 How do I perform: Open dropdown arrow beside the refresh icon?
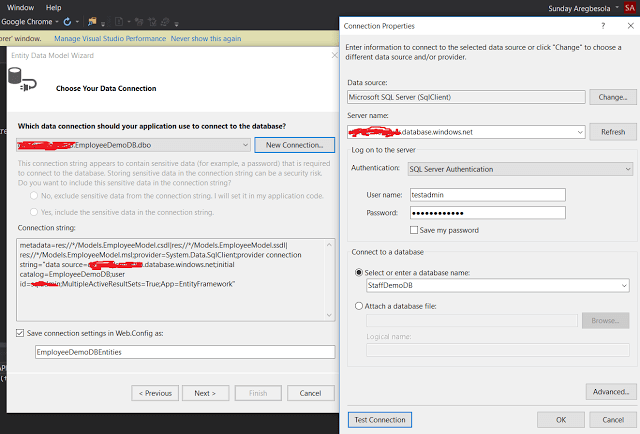(77, 22)
